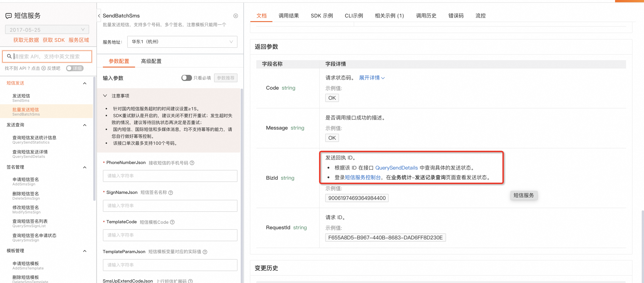Collapse the 注意事项 notes section
Image resolution: width=644 pixels, height=283 pixels.
pyautogui.click(x=105, y=96)
